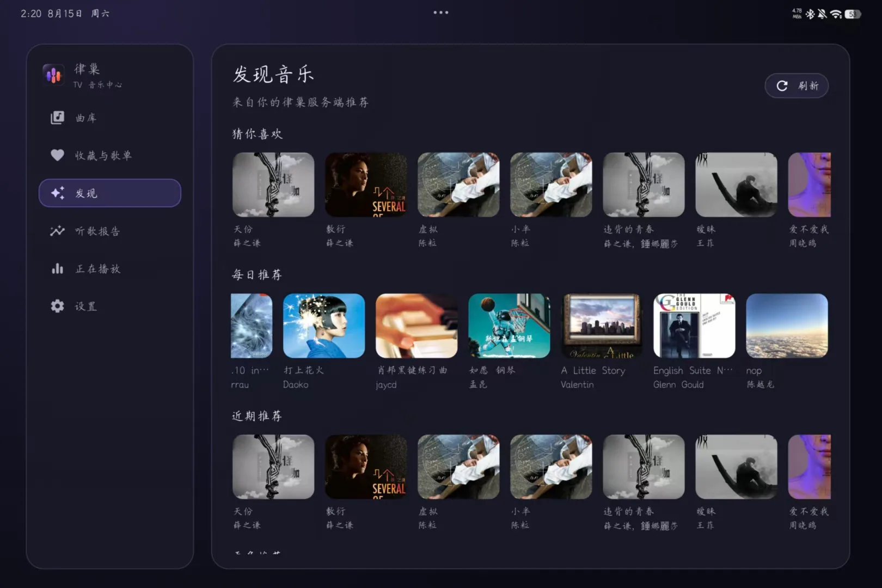Click the 小半 title under 近期推荐

[x=520, y=511]
